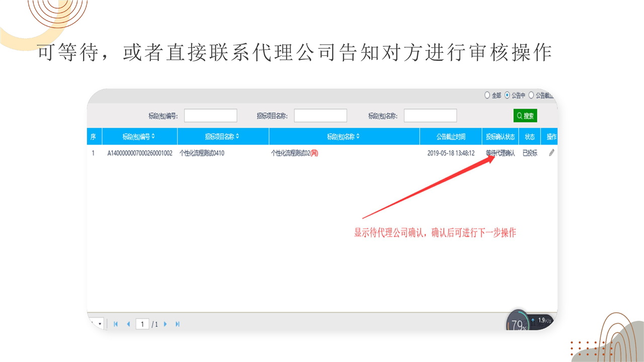Viewport: 644px width, 362px height.
Task: Jump to the last page of results
Action: pyautogui.click(x=178, y=324)
